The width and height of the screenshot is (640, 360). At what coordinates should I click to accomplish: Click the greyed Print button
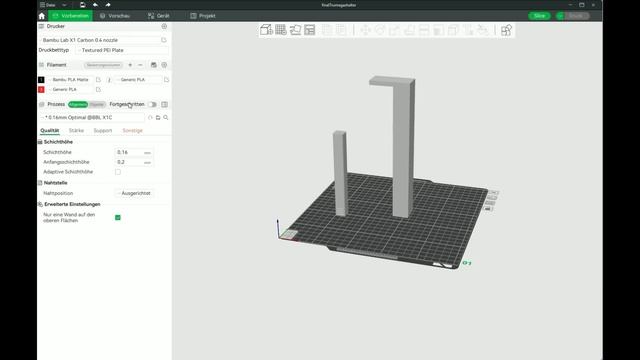576,16
